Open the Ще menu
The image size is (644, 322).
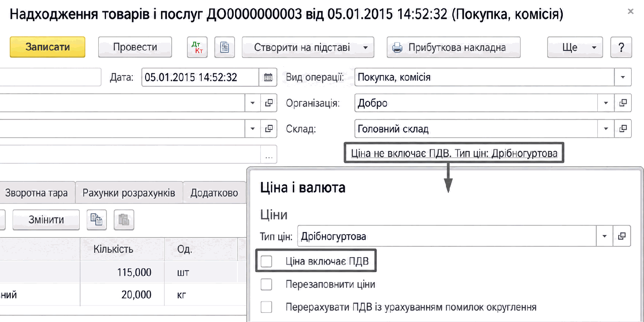click(x=575, y=47)
